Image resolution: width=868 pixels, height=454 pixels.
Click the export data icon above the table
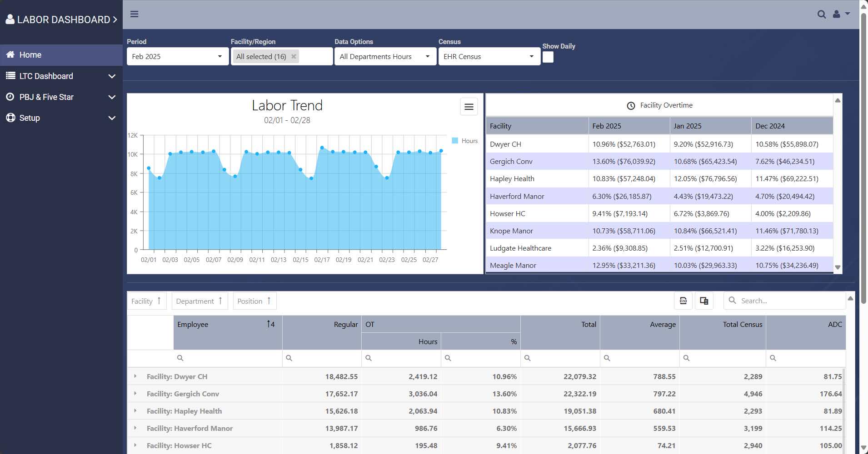click(x=683, y=301)
